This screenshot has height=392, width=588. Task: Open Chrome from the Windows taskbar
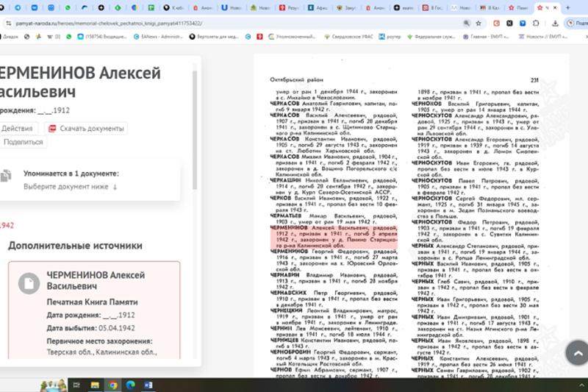[x=112, y=385]
